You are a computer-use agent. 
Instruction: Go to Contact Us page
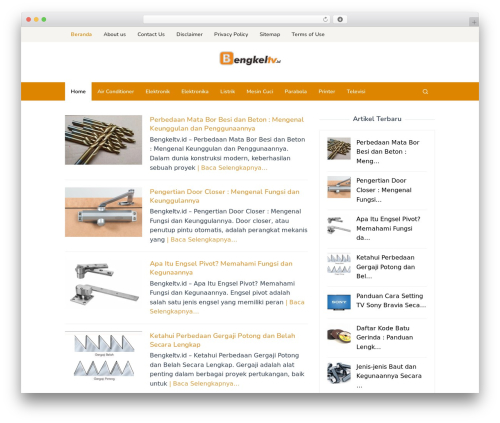[151, 34]
